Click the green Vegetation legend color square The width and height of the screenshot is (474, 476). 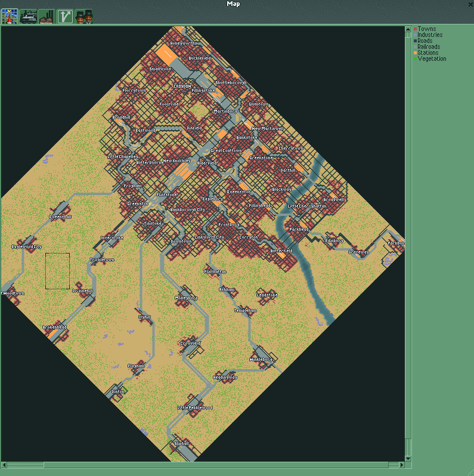[415, 59]
